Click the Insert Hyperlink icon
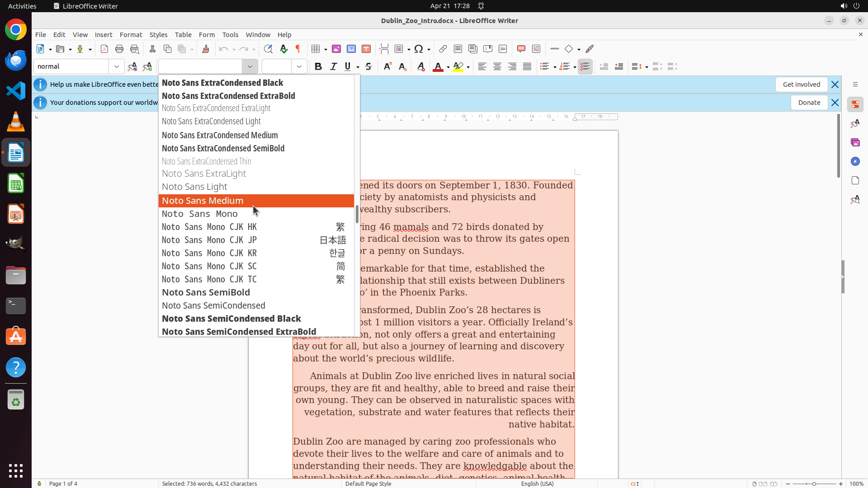The width and height of the screenshot is (868, 488). click(x=443, y=49)
